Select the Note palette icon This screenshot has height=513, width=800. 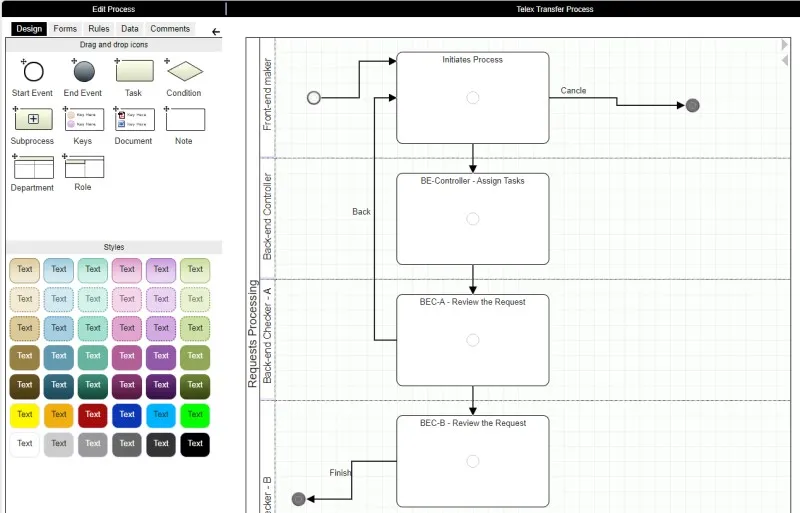coord(185,119)
